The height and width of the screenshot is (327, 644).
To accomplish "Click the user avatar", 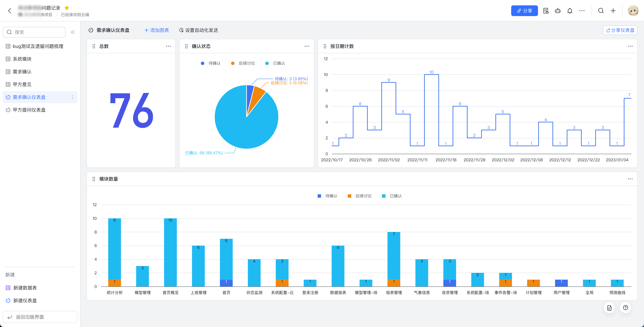I will 633,11.
